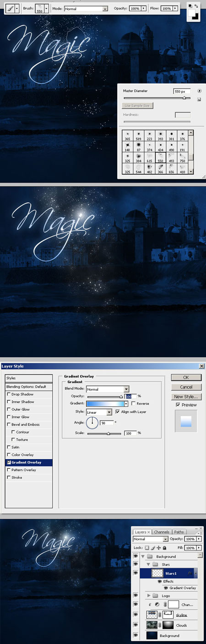This screenshot has height=644, width=206.
Task: Open the gradient picker dropdown arrow
Action: pos(126,404)
